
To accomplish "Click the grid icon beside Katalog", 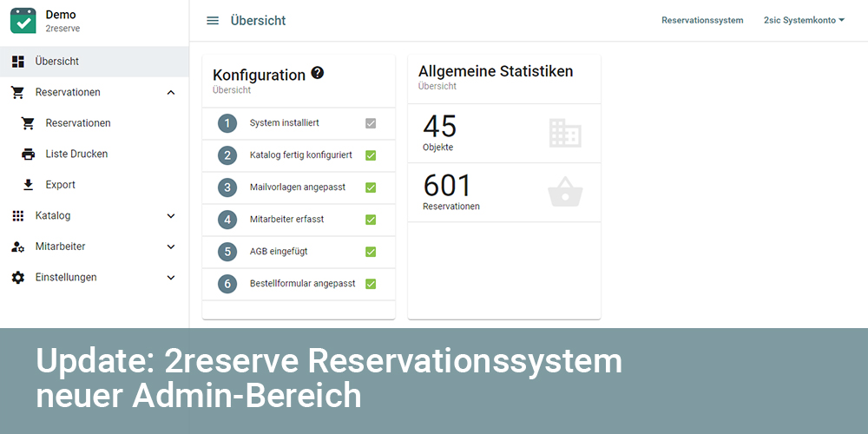I will (x=17, y=216).
